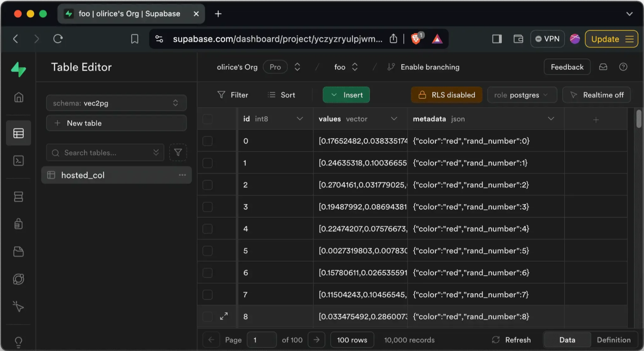Image resolution: width=644 pixels, height=351 pixels.
Task: Open the SQL Editor sidebar icon
Action: point(19,161)
